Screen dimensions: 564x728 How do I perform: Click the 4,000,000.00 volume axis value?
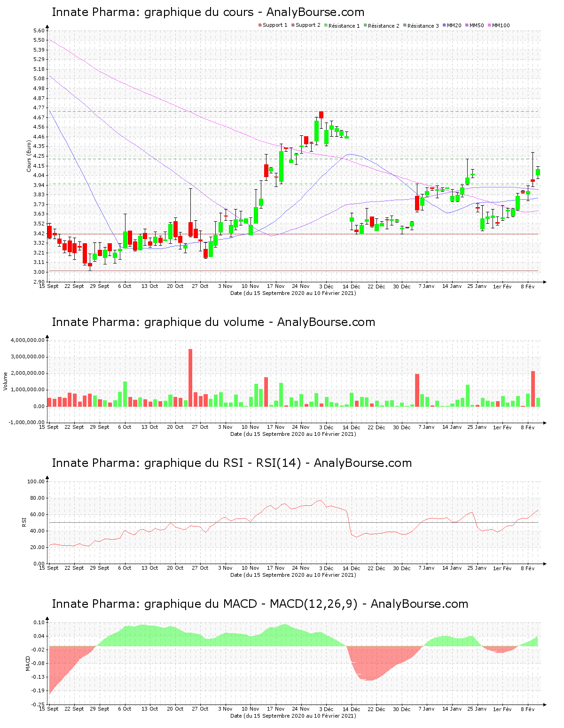click(27, 340)
